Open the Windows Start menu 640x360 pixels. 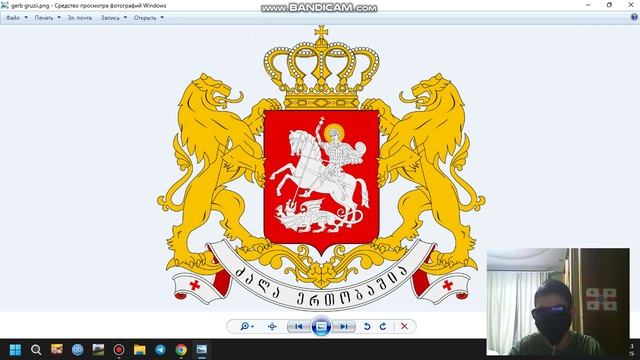[x=16, y=350]
